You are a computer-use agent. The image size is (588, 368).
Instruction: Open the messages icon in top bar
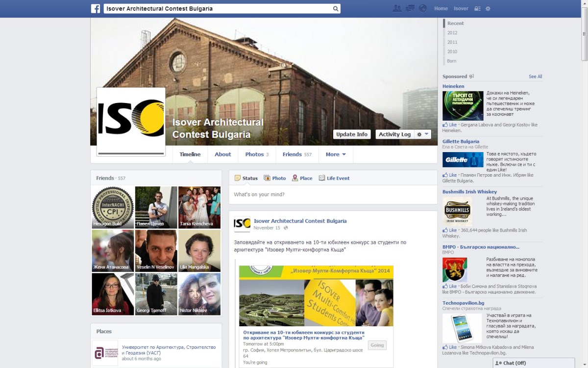pos(410,8)
